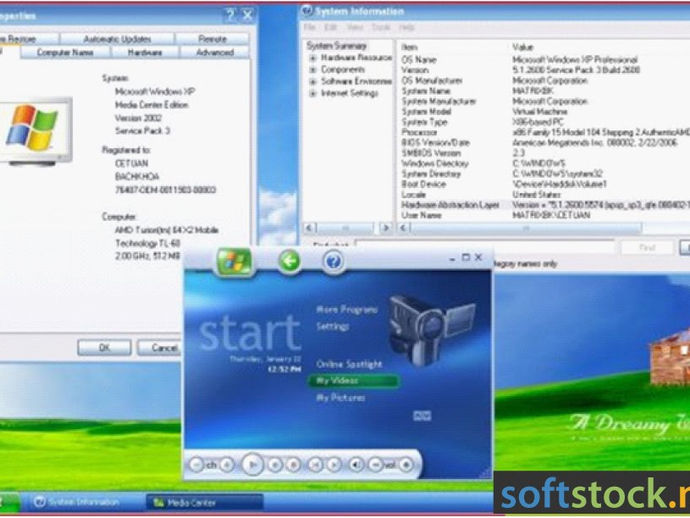The image size is (690, 518).
Task: Select the System Manufacturer row
Action: pos(545,101)
